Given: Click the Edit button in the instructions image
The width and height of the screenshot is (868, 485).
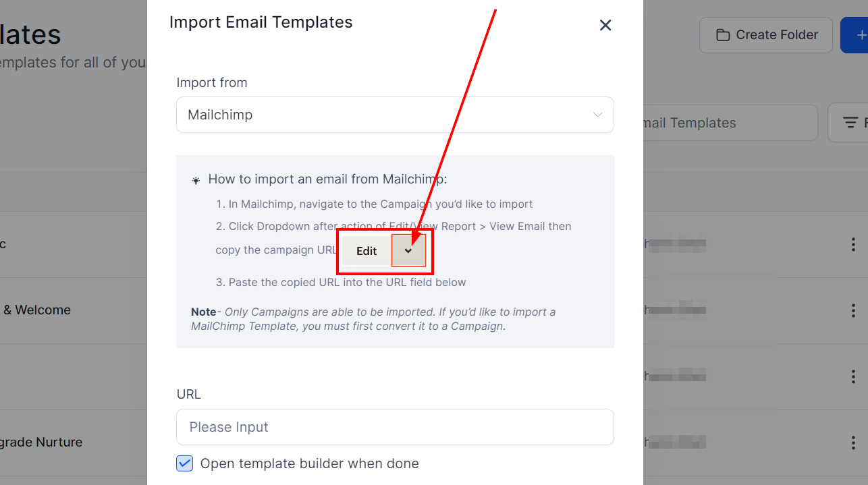Looking at the screenshot, I should [367, 251].
